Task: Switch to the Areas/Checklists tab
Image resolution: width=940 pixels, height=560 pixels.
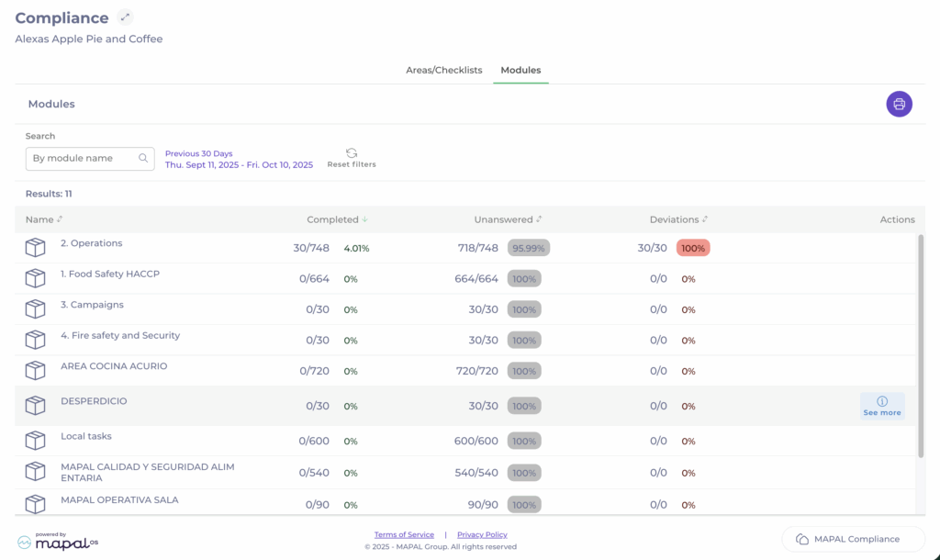Action: coord(443,70)
